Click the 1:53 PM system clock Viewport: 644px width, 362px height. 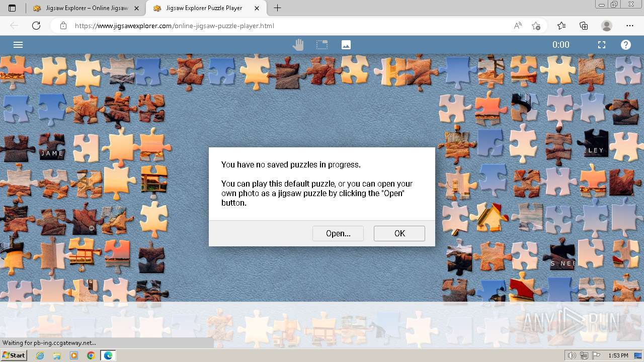(x=618, y=355)
